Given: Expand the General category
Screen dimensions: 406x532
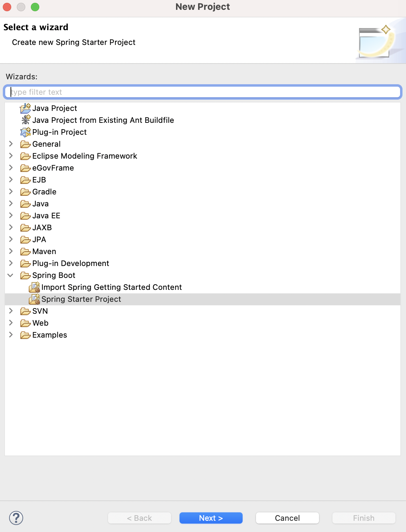Looking at the screenshot, I should [x=11, y=144].
